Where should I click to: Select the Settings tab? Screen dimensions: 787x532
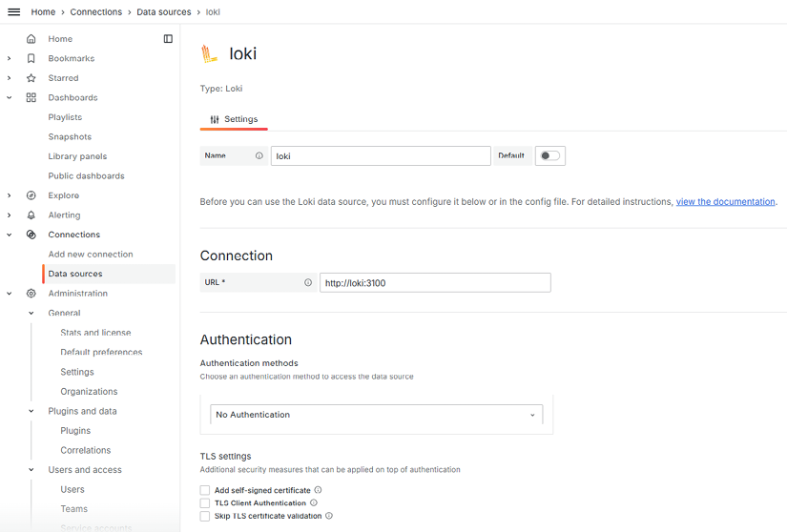pyautogui.click(x=234, y=119)
